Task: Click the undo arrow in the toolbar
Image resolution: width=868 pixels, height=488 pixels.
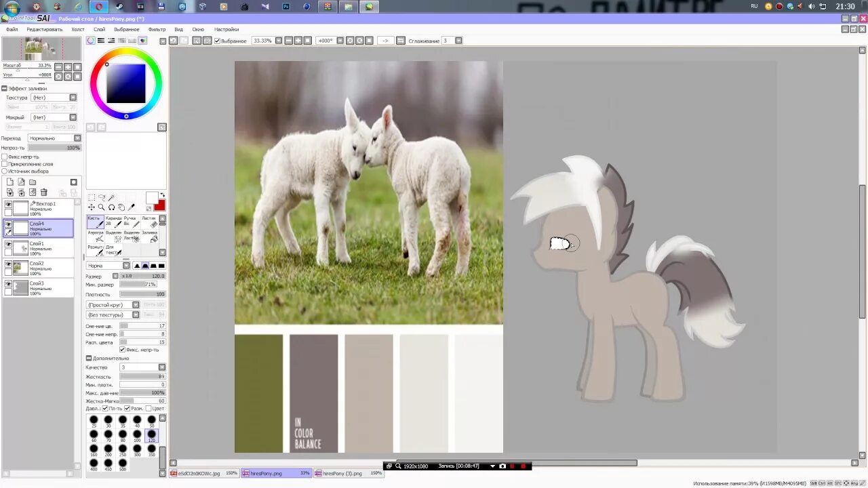Action: (x=174, y=41)
